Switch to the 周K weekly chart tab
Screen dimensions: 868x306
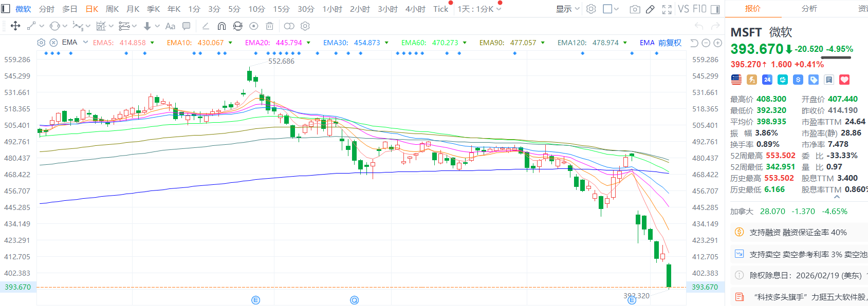pyautogui.click(x=112, y=9)
